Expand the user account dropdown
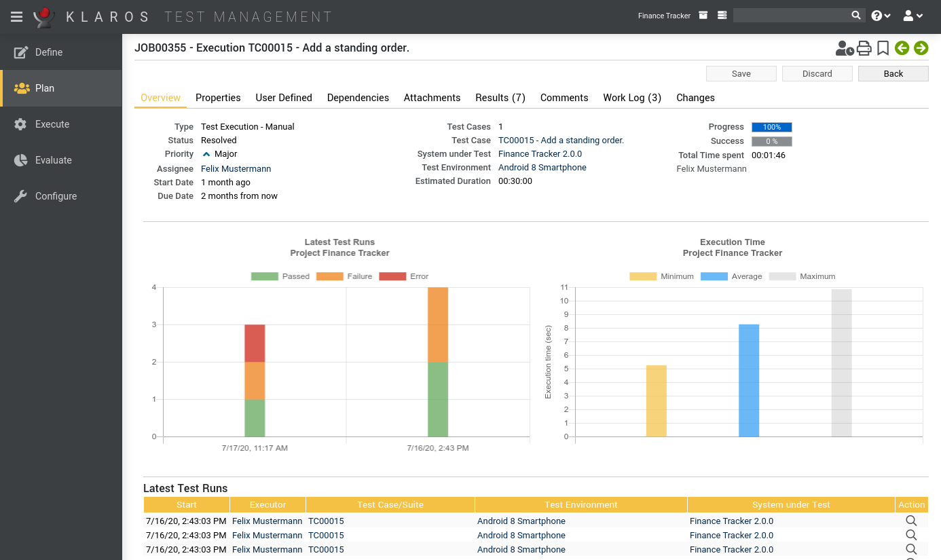The height and width of the screenshot is (560, 941). click(912, 16)
